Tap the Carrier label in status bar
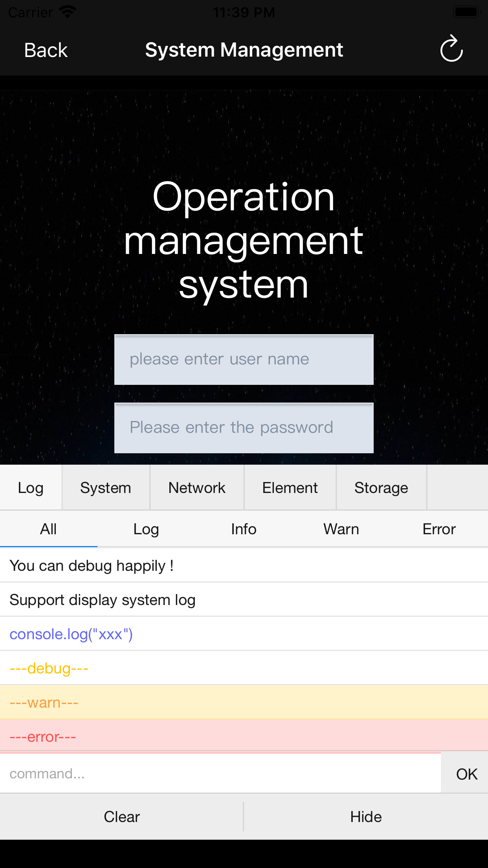 tap(29, 12)
